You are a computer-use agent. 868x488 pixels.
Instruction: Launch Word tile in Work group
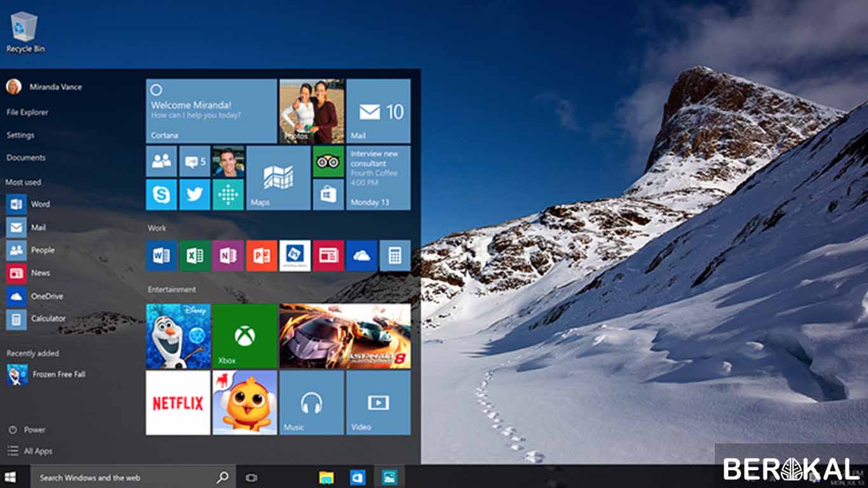click(161, 255)
